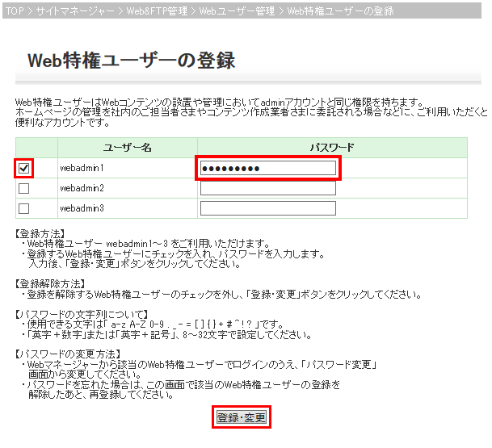492x448 pixels.
Task: Select the webadmin3 password box
Action: [x=268, y=208]
